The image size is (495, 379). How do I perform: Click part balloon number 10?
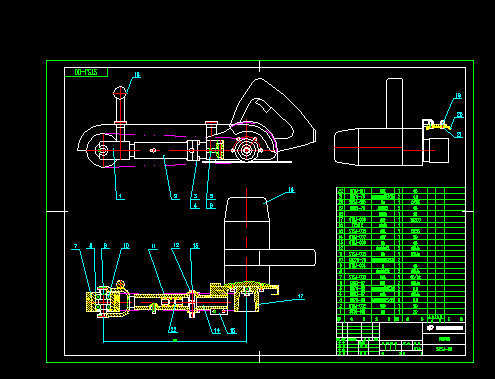click(x=126, y=246)
